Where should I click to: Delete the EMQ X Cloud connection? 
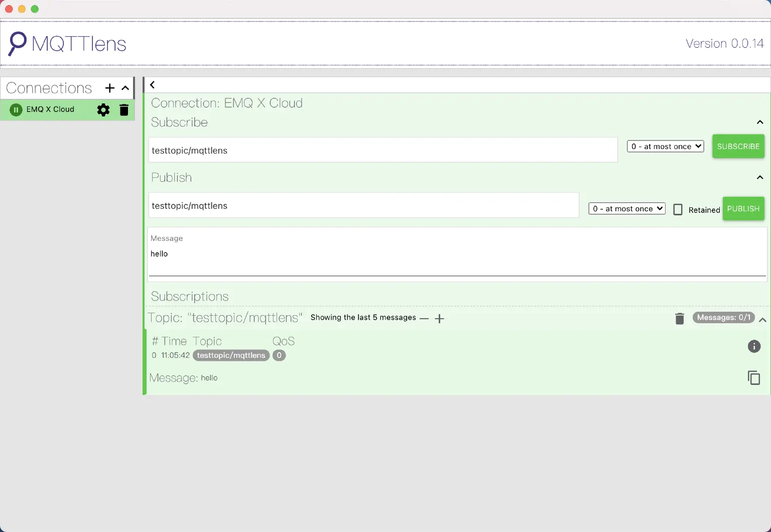124,110
